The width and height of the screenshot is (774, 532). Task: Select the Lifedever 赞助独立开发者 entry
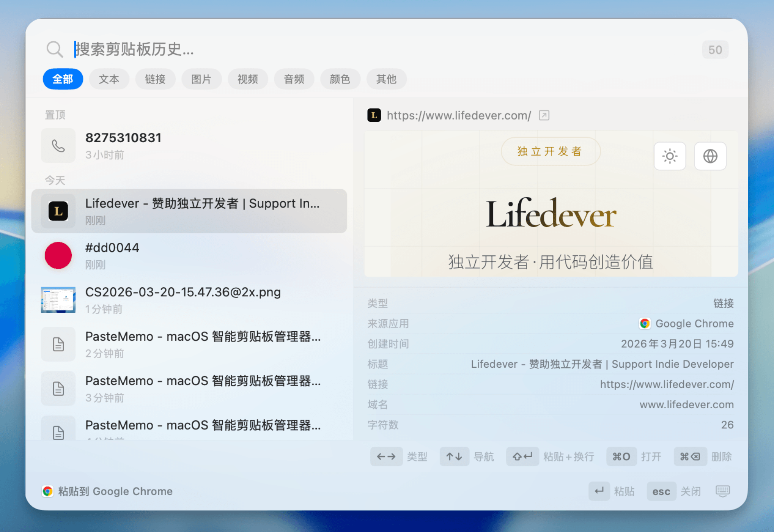189,211
